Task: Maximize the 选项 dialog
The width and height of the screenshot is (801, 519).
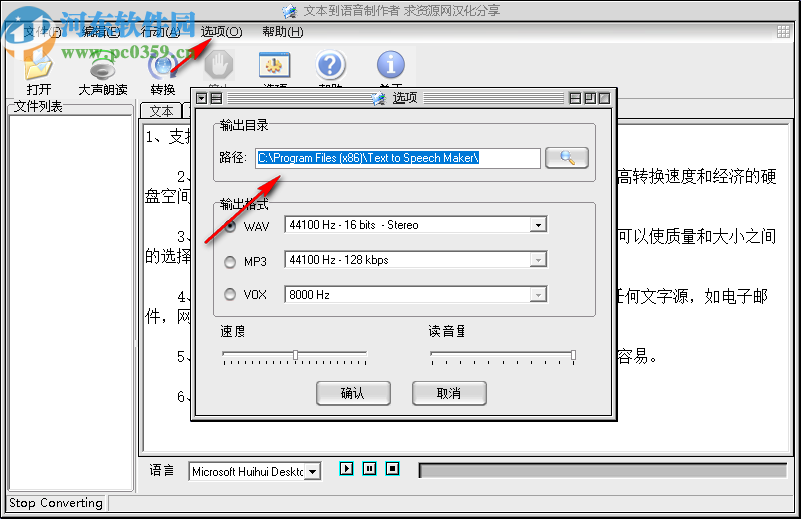Action: click(590, 98)
